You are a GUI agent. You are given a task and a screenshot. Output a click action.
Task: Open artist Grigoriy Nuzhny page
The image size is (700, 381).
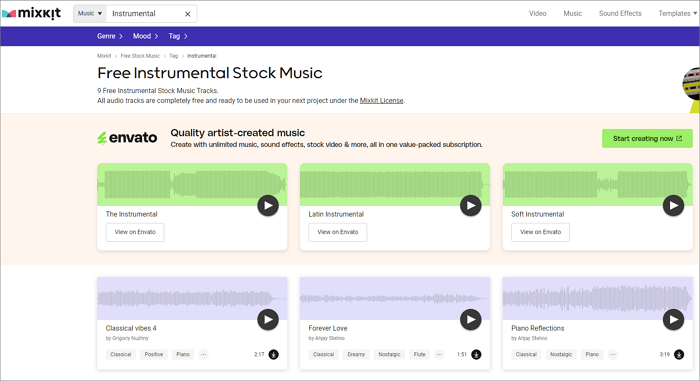tap(130, 339)
